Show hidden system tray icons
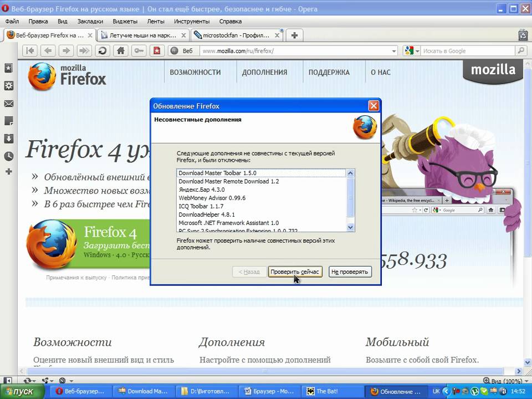 point(447,392)
